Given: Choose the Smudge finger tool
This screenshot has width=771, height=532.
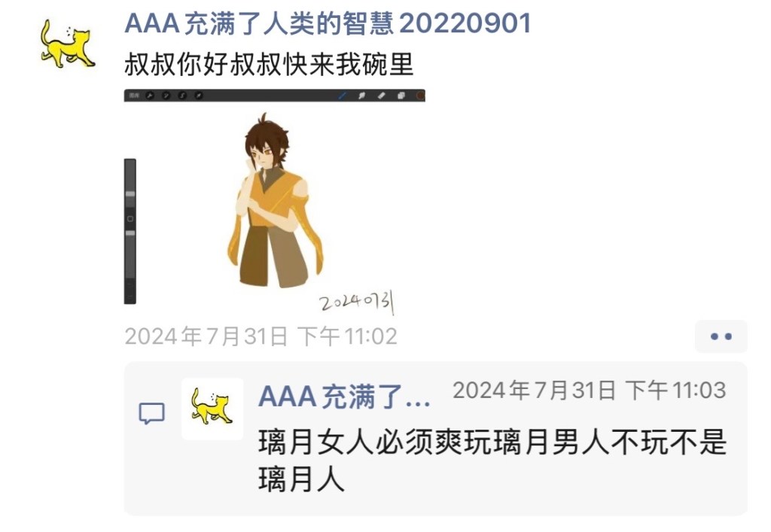Looking at the screenshot, I should click(x=362, y=96).
